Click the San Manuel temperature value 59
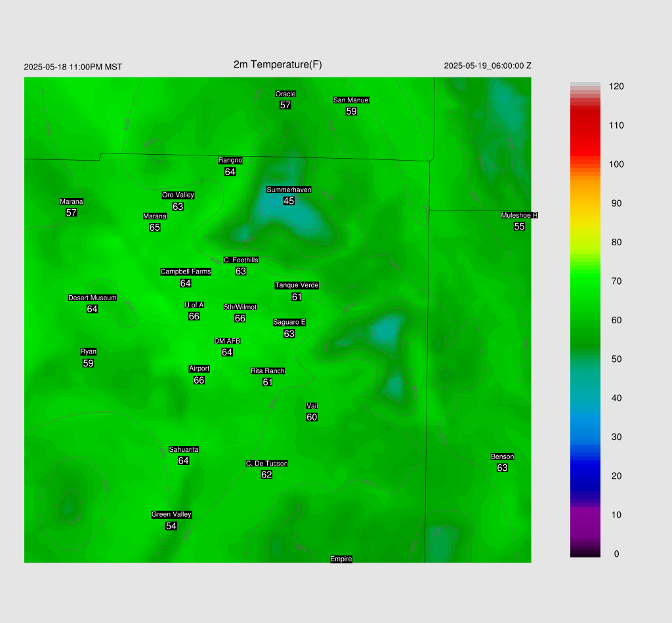 (352, 111)
